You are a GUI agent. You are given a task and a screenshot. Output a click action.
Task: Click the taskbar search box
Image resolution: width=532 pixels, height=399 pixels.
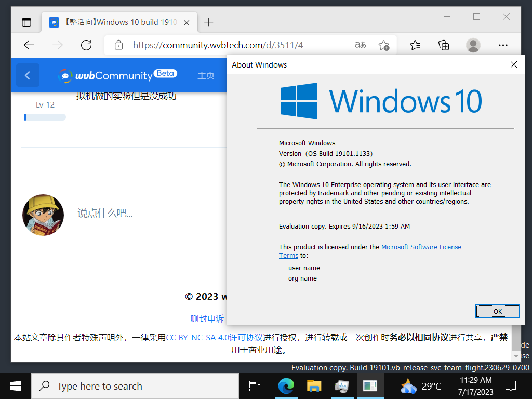coord(135,386)
